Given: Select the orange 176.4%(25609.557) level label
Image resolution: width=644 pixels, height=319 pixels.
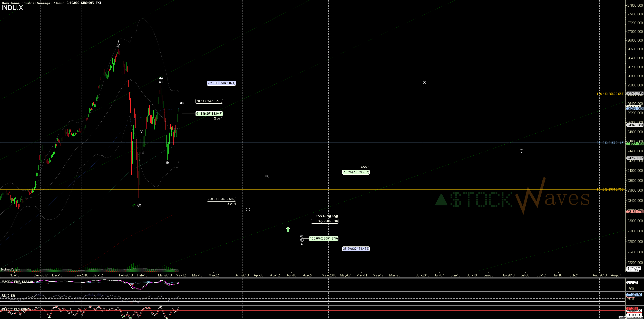Looking at the screenshot, I should [x=610, y=94].
